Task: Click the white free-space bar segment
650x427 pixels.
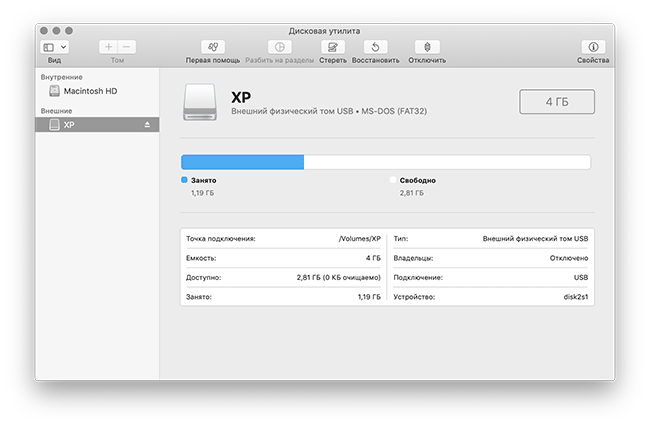Action: [x=447, y=162]
